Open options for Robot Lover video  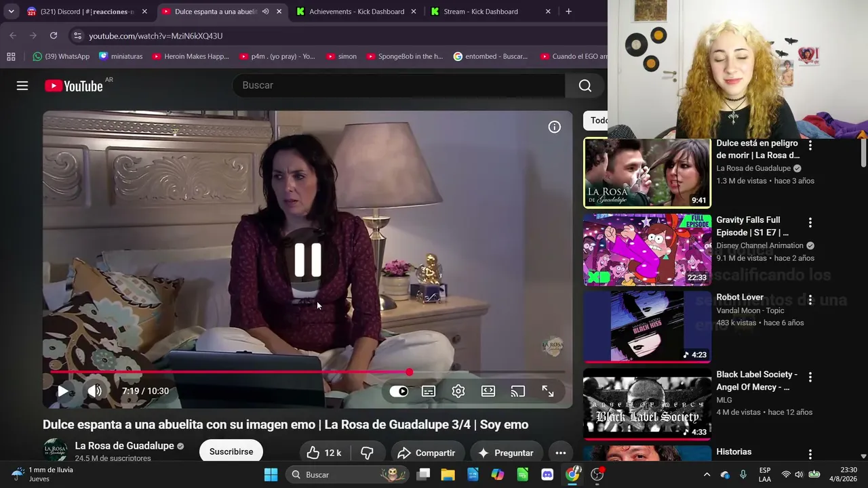coord(810,300)
